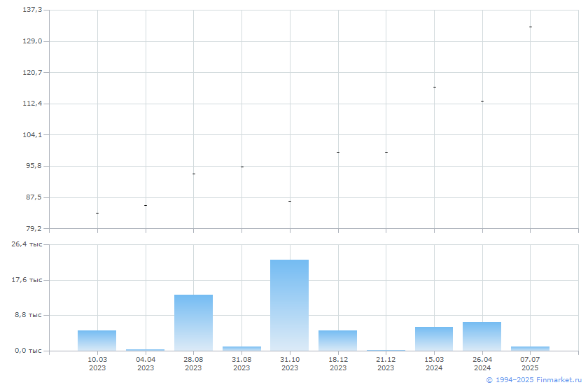Screen dimensions: 588x385
Task: Click the 18.12 2023 date label
Action: [338, 363]
